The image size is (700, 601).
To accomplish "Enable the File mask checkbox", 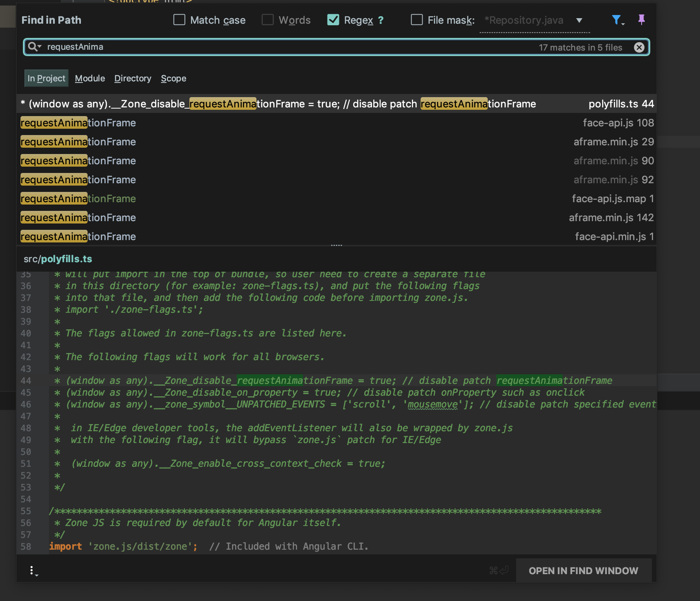I will click(x=417, y=19).
